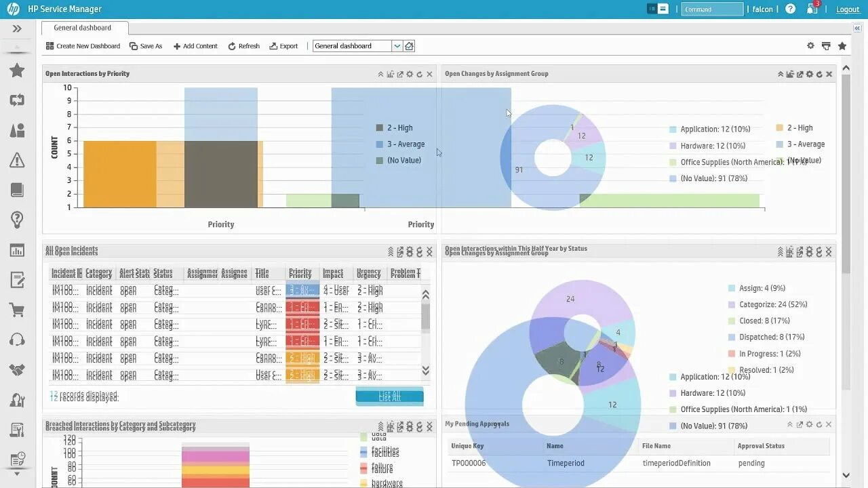
Task: Click incidents table scroll down arrow
Action: coord(426,371)
